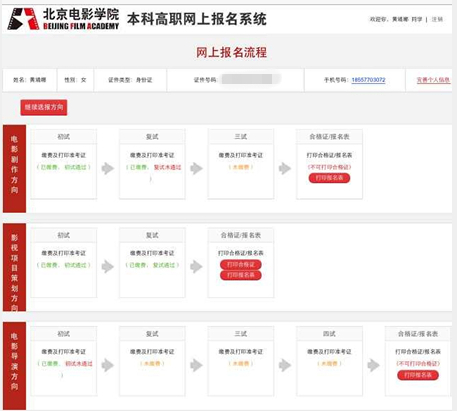Click arrow after 初试 in 影视项目策划方向 row
Viewport: 457px width, 411px height.
(108, 266)
